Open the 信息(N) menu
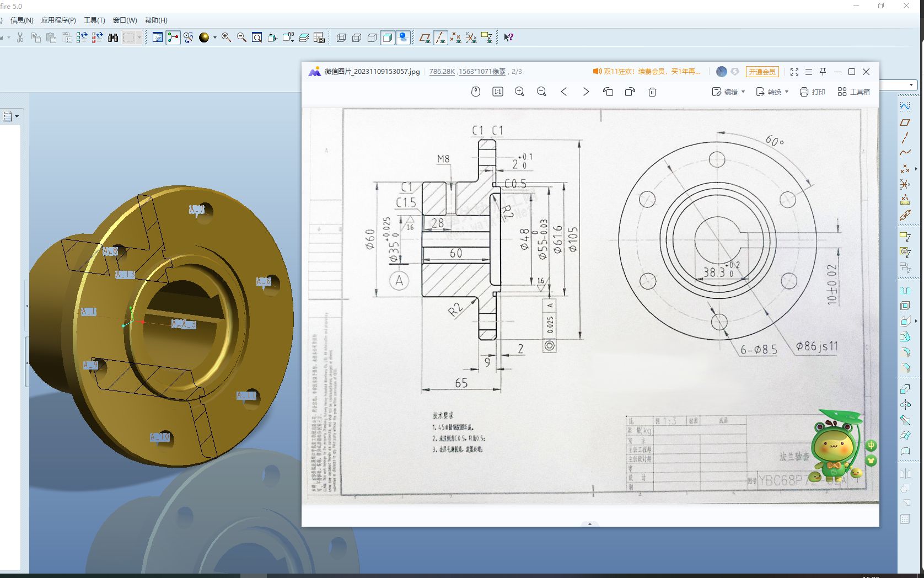924x578 pixels. click(22, 20)
